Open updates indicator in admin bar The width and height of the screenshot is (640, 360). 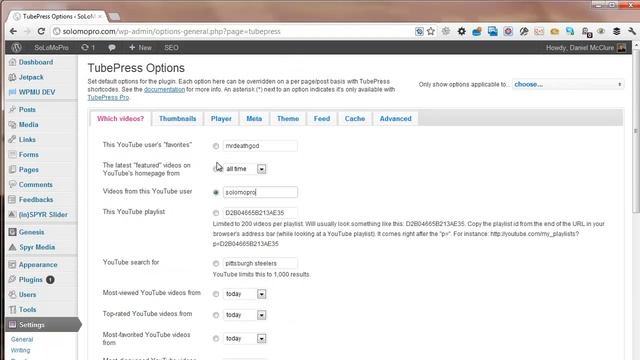tap(88, 48)
